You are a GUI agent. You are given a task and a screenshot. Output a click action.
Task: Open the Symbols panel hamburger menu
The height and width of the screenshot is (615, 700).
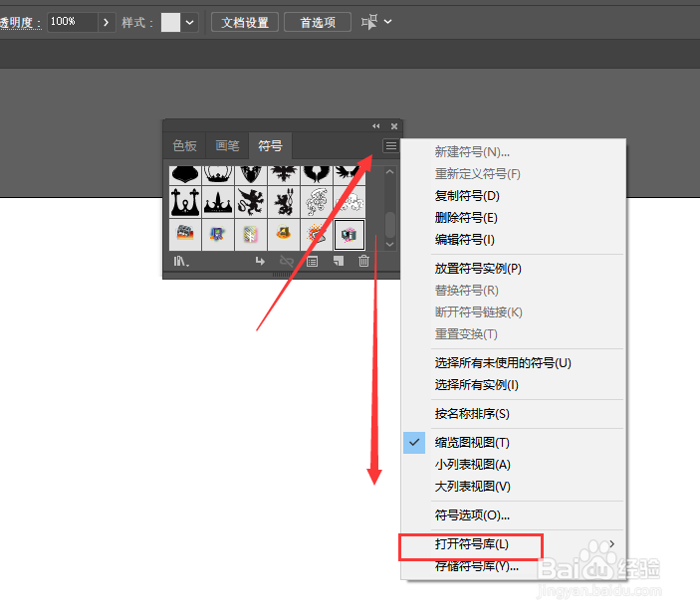point(390,146)
